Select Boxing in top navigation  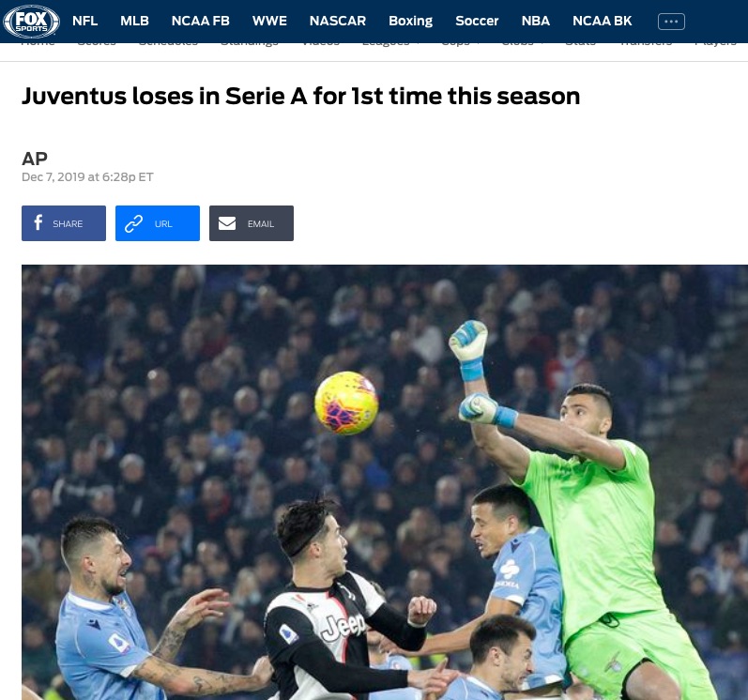pos(411,21)
